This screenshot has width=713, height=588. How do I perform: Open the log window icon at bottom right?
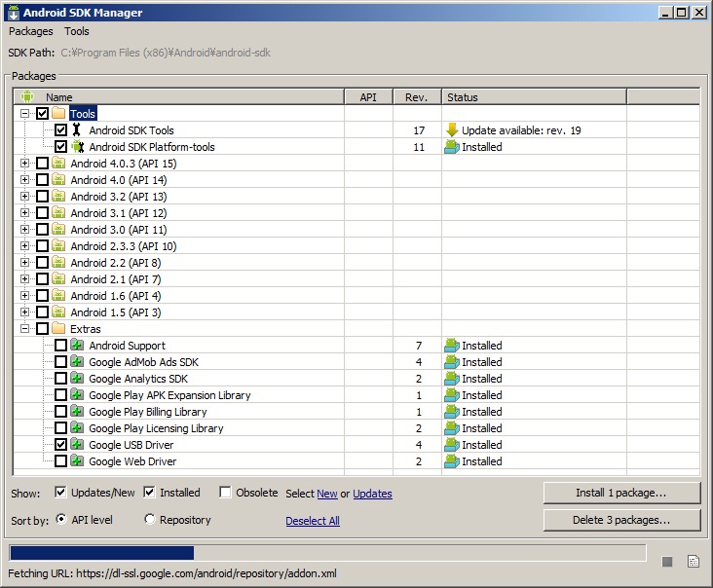pyautogui.click(x=694, y=562)
